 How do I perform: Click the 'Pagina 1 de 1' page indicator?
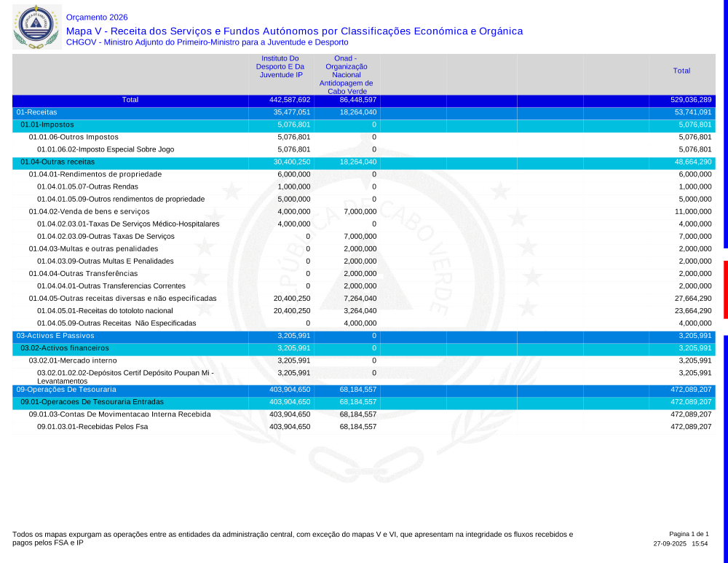point(689,534)
